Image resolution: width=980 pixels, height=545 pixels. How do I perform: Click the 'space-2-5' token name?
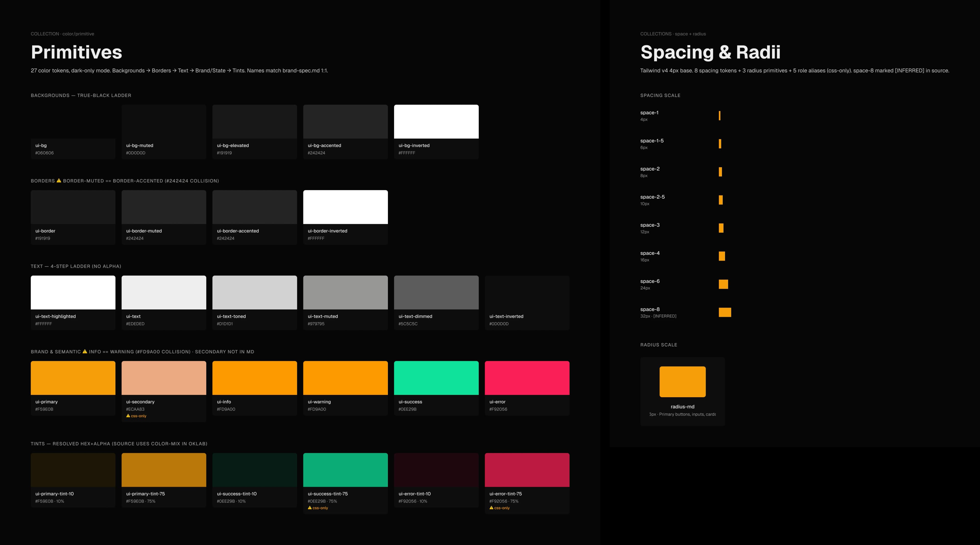[653, 197]
